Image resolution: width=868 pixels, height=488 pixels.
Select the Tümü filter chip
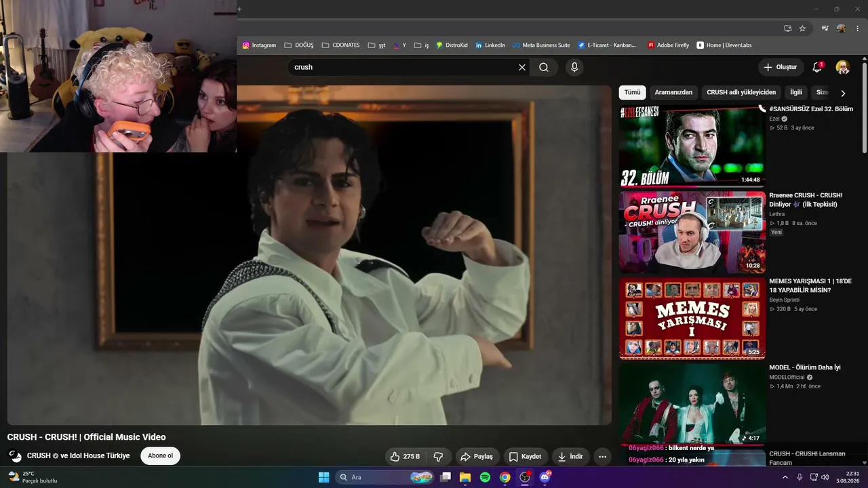[632, 92]
